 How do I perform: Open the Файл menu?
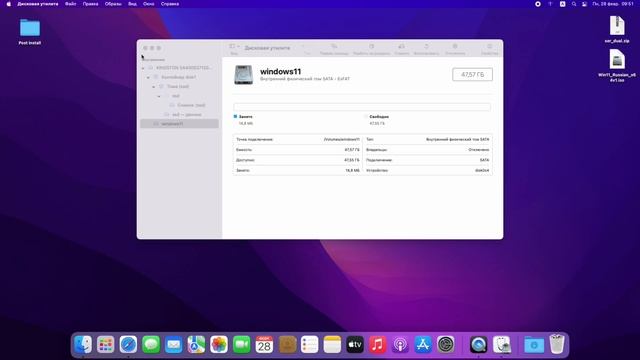[71, 4]
